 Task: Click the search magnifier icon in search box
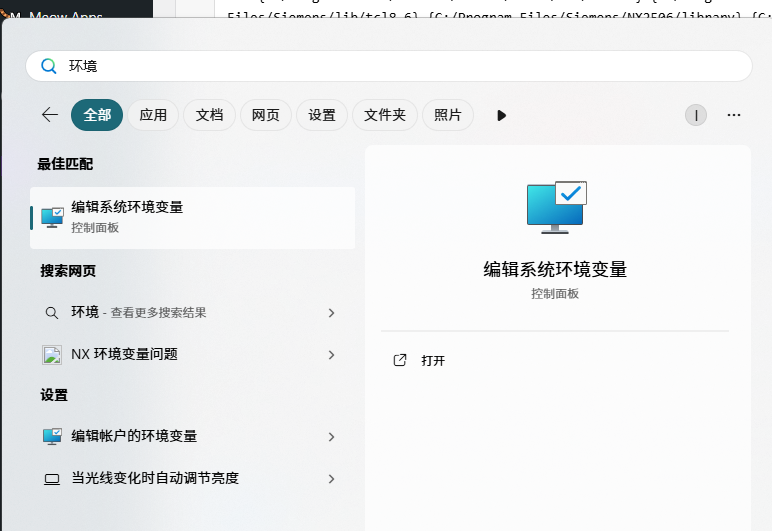pos(48,66)
